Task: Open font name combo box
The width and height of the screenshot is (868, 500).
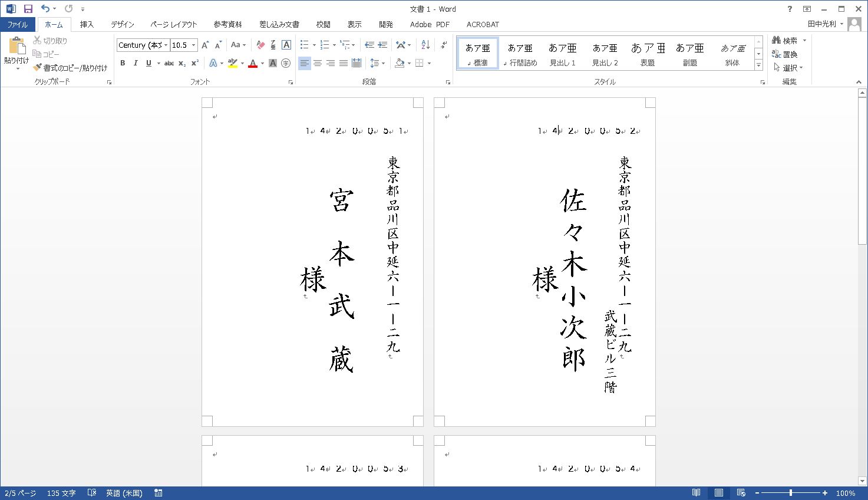Action: [143, 45]
